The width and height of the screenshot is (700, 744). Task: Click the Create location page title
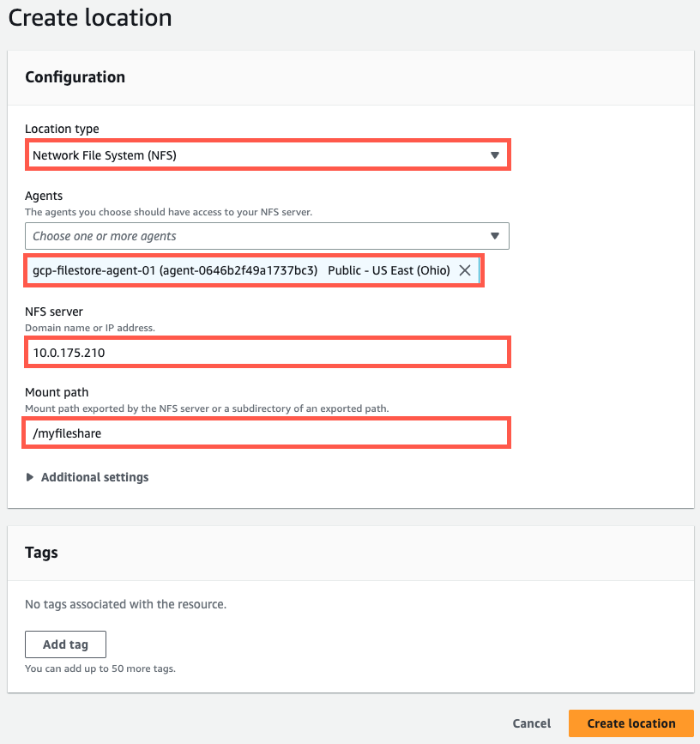tap(89, 17)
